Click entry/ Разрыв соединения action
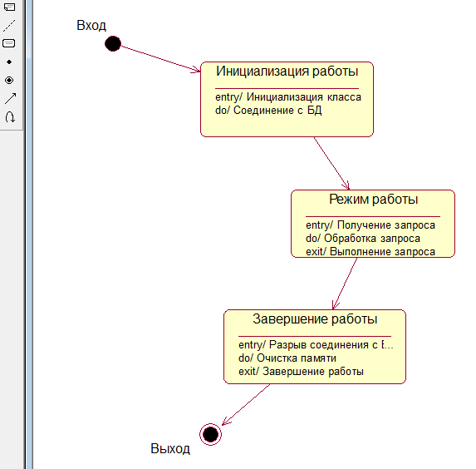Viewport: 476px width, 469px height. coord(316,345)
